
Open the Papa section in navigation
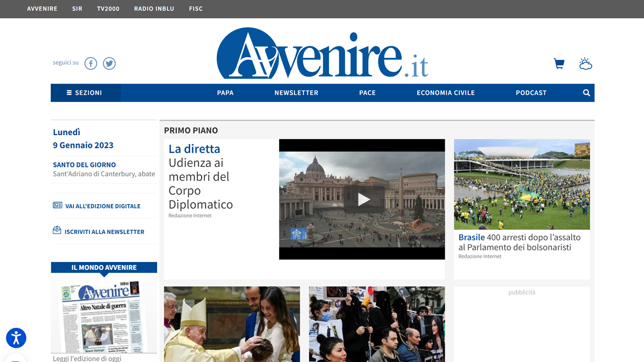225,93
